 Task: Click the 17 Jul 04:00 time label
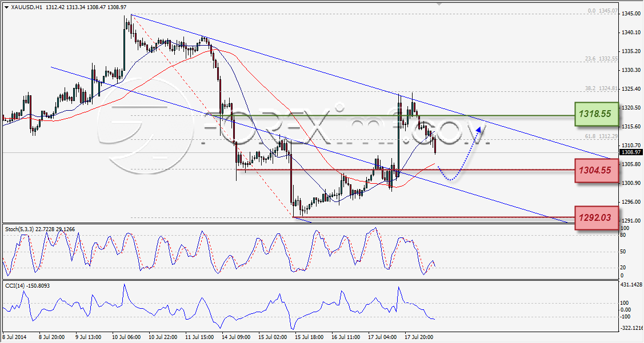(382, 337)
